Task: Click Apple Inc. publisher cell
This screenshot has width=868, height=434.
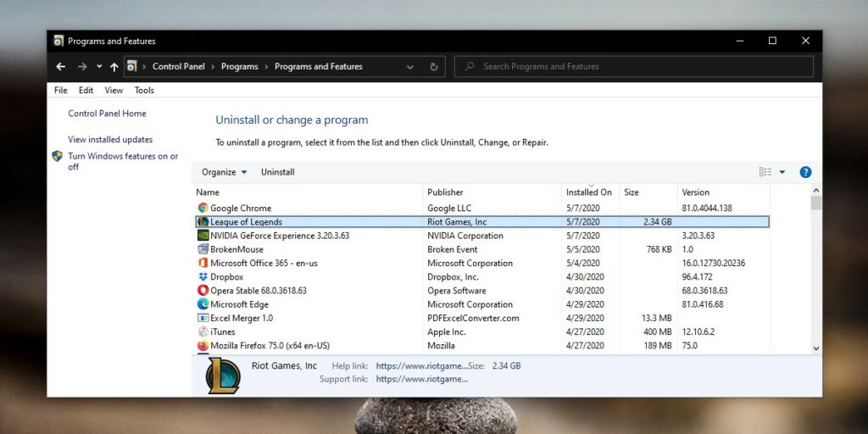Action: pyautogui.click(x=446, y=331)
